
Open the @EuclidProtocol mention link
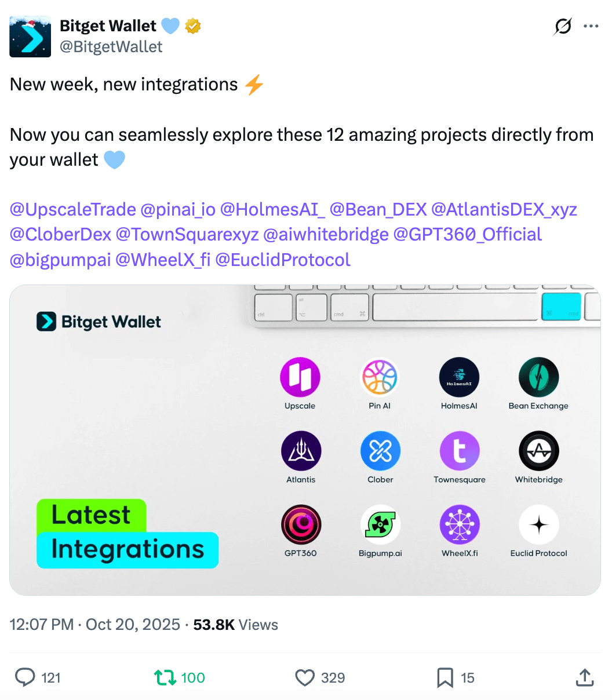pyautogui.click(x=283, y=260)
